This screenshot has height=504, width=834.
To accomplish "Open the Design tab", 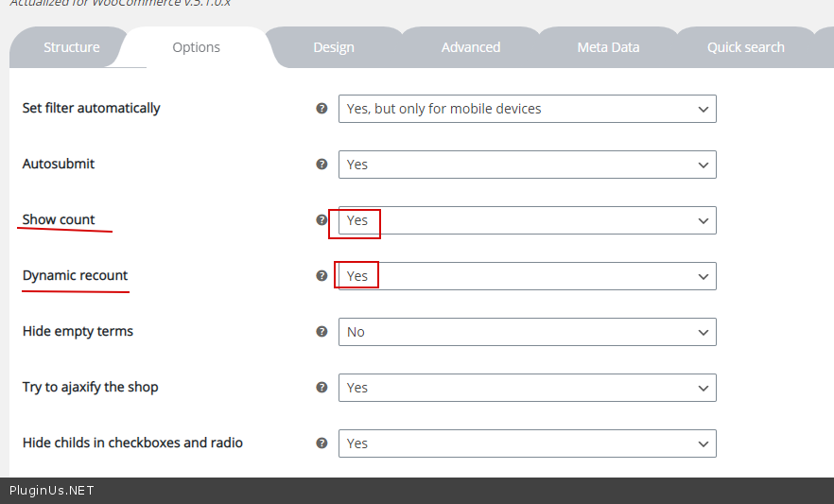I will [334, 47].
